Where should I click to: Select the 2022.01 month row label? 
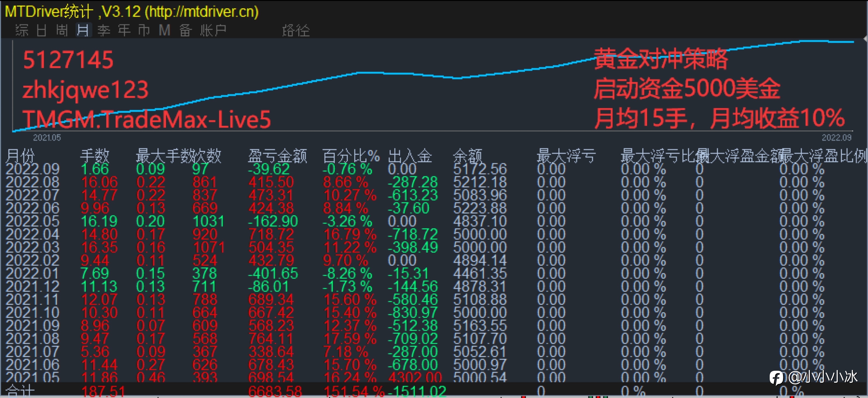point(32,273)
